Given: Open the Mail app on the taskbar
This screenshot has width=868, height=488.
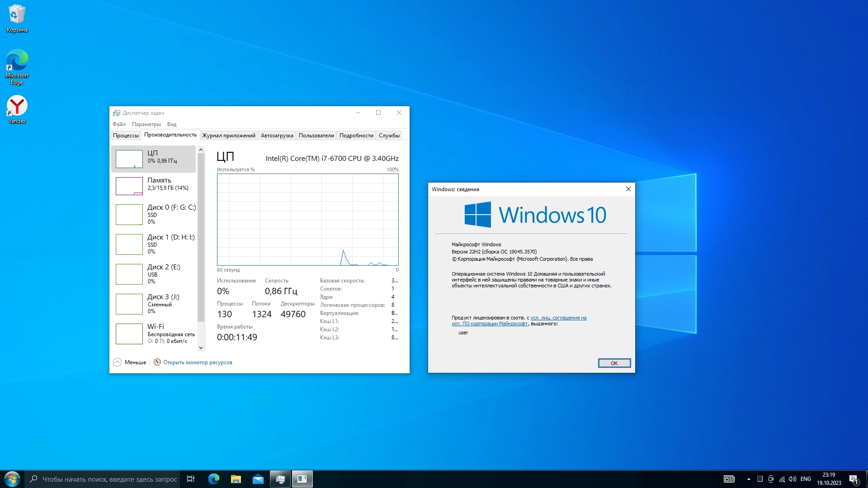Looking at the screenshot, I should tap(258, 479).
